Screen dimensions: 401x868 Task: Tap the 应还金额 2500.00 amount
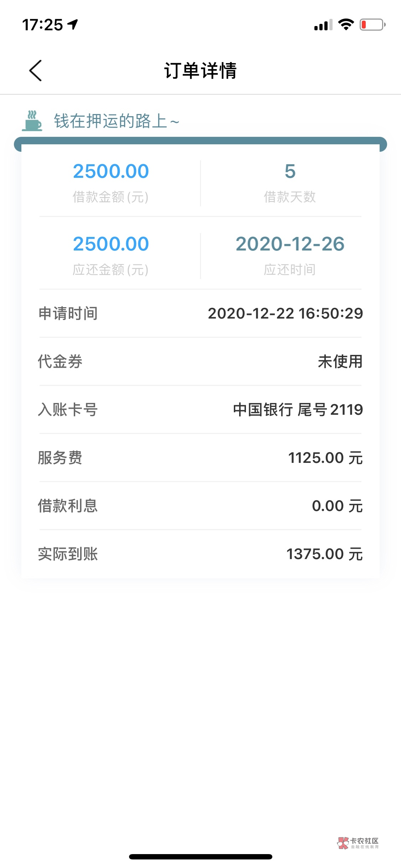[111, 244]
